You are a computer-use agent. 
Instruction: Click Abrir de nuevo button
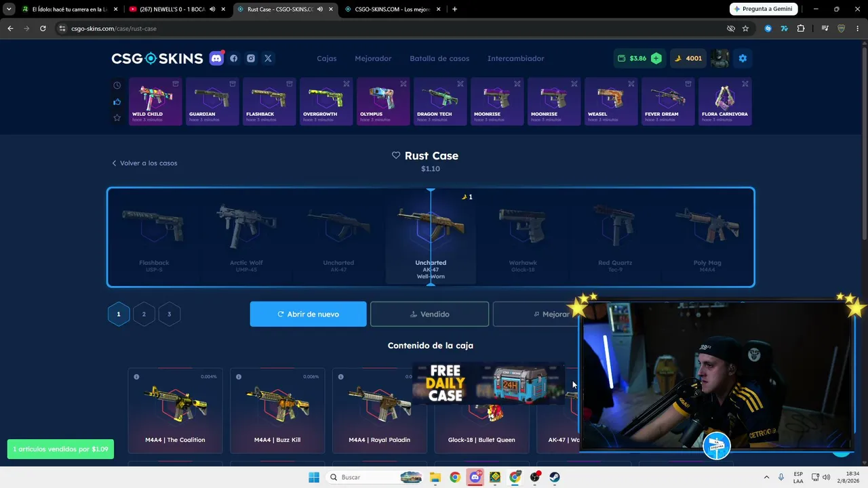pos(309,314)
